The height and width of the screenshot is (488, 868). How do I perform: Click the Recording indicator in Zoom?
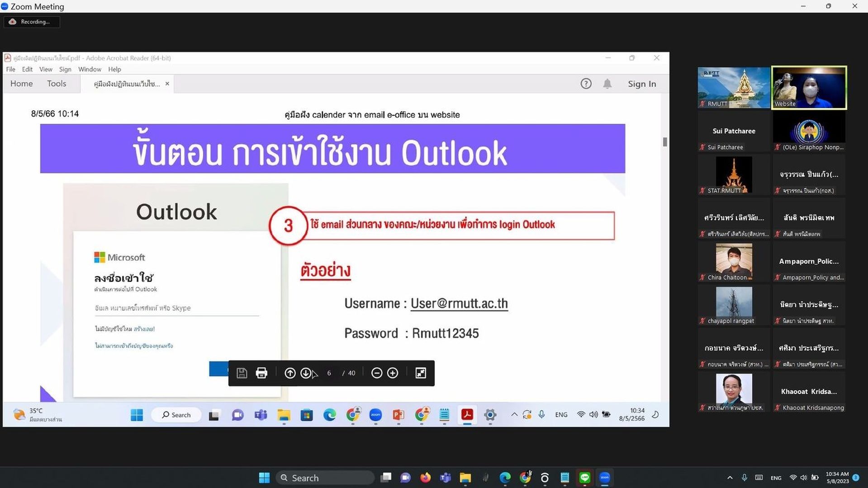32,22
